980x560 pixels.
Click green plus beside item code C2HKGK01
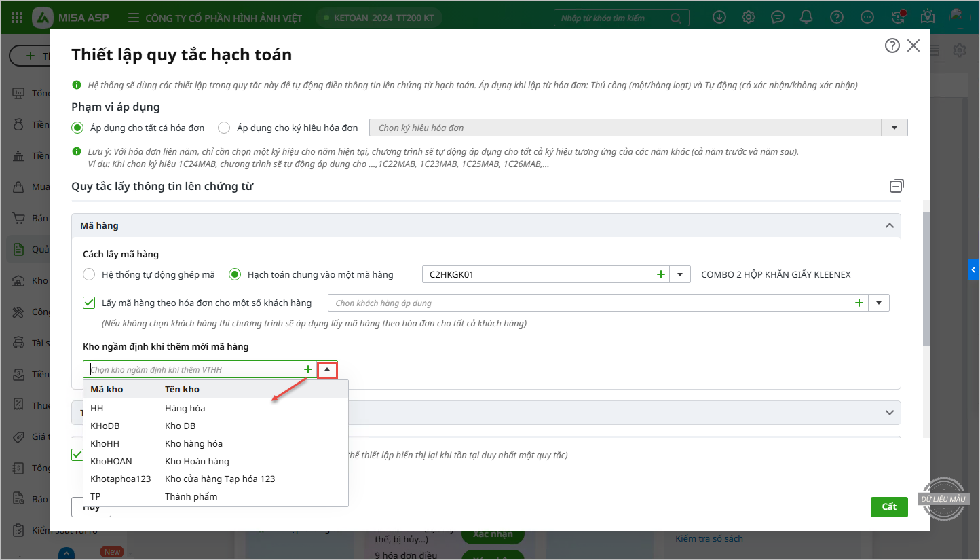click(661, 274)
